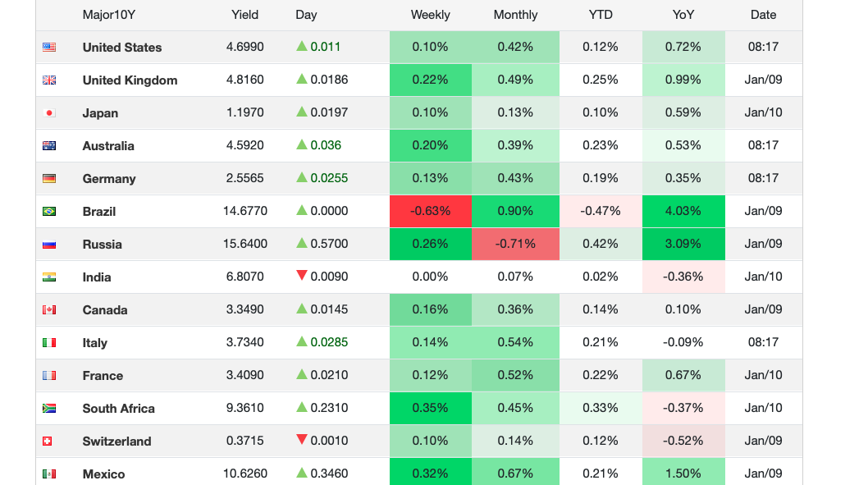Open the United States bond link
The height and width of the screenshot is (485, 868).
[x=122, y=48]
